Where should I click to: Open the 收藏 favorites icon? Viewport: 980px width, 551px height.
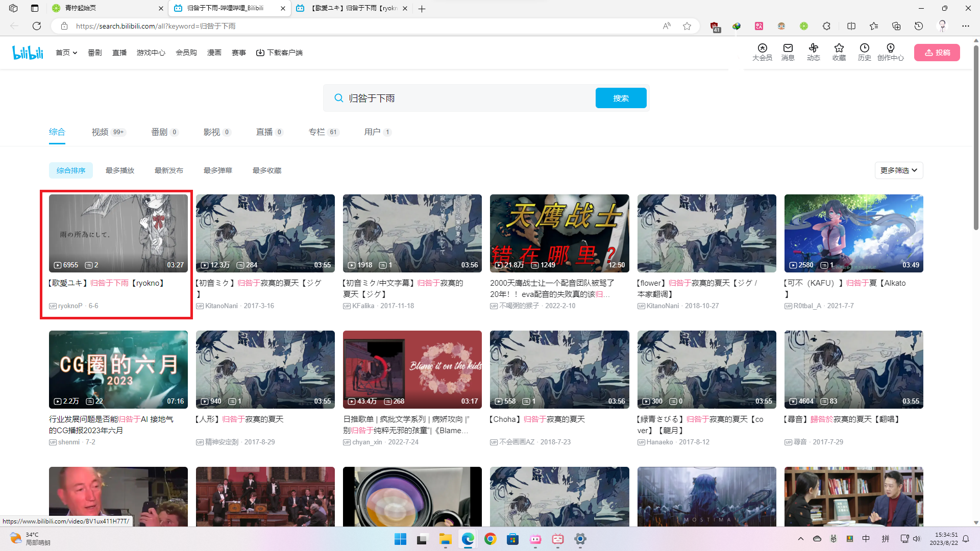(839, 52)
